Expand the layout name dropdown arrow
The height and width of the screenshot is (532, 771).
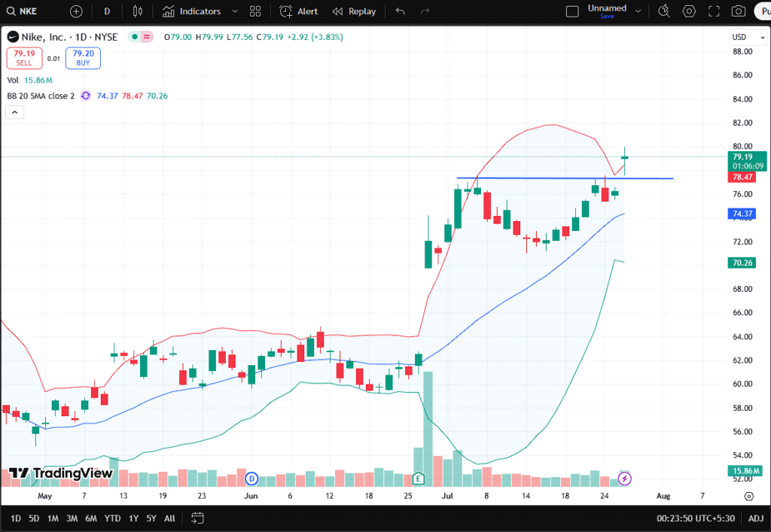click(x=638, y=11)
